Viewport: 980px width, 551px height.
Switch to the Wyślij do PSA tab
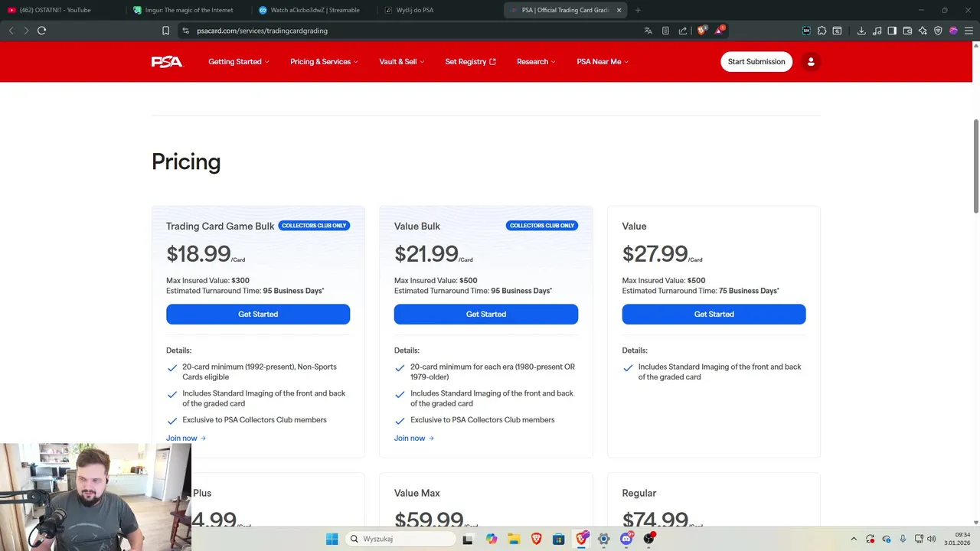(x=440, y=10)
